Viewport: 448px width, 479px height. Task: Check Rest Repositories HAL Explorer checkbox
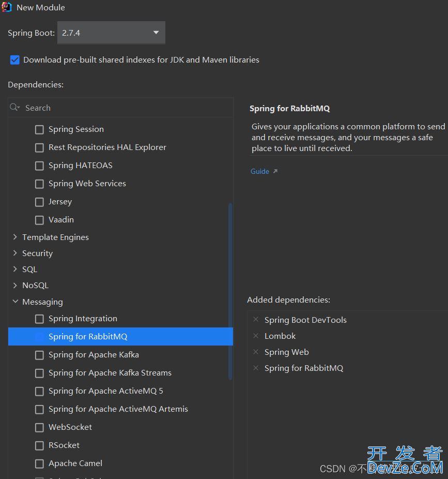point(39,147)
